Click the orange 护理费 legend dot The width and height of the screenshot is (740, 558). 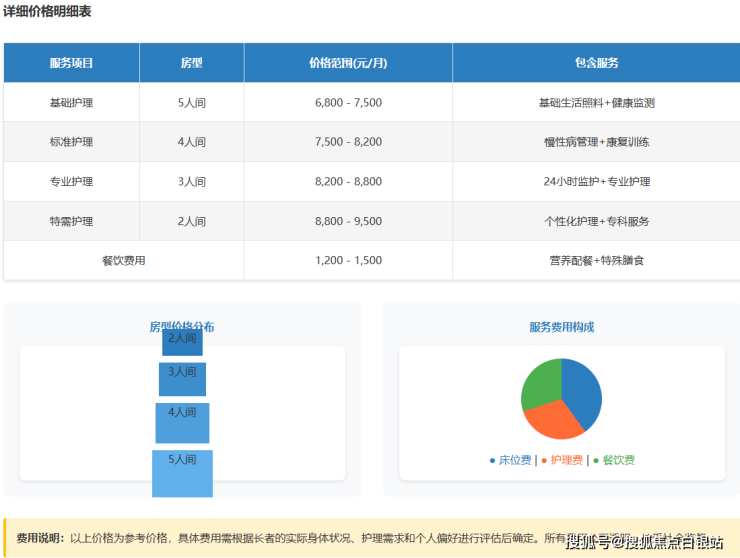(544, 461)
